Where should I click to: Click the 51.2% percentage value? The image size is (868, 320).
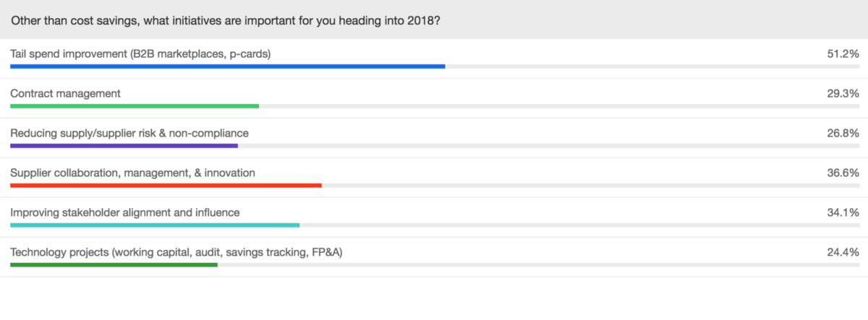point(842,53)
